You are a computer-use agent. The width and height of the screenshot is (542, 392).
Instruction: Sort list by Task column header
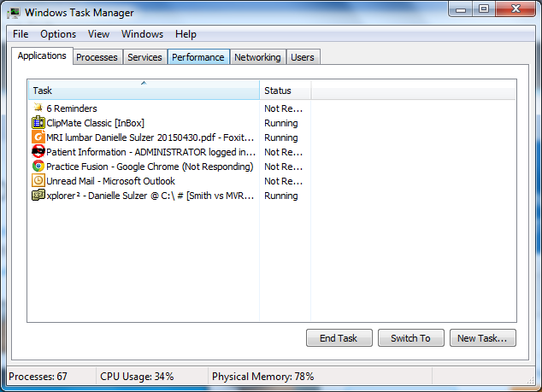point(144,90)
